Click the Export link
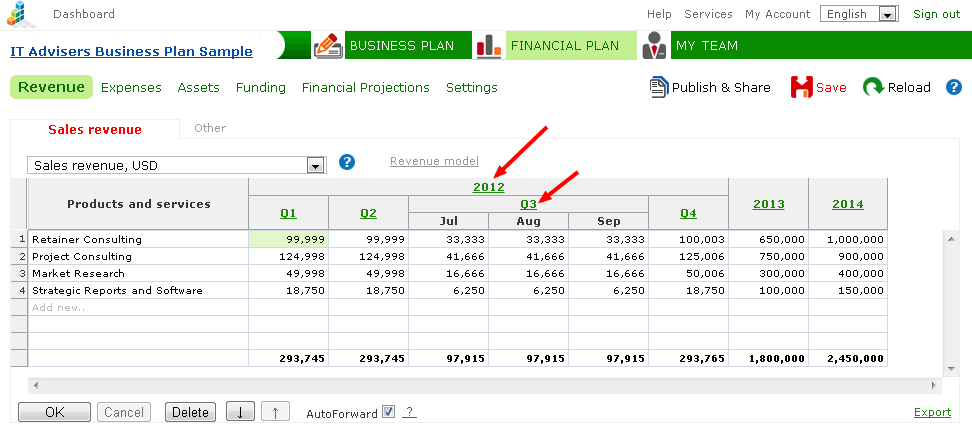Screen dimensions: 972x434 (932, 412)
